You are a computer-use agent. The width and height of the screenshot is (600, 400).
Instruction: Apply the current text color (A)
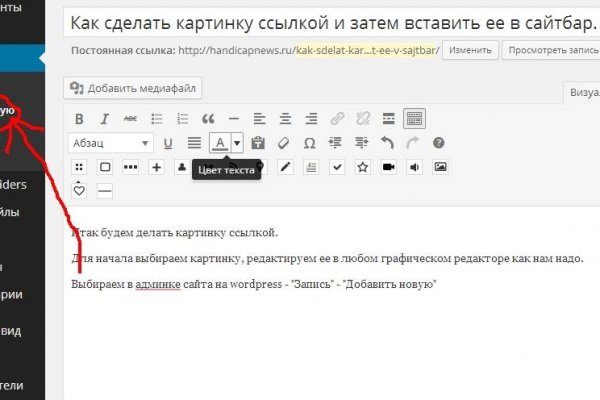point(220,143)
